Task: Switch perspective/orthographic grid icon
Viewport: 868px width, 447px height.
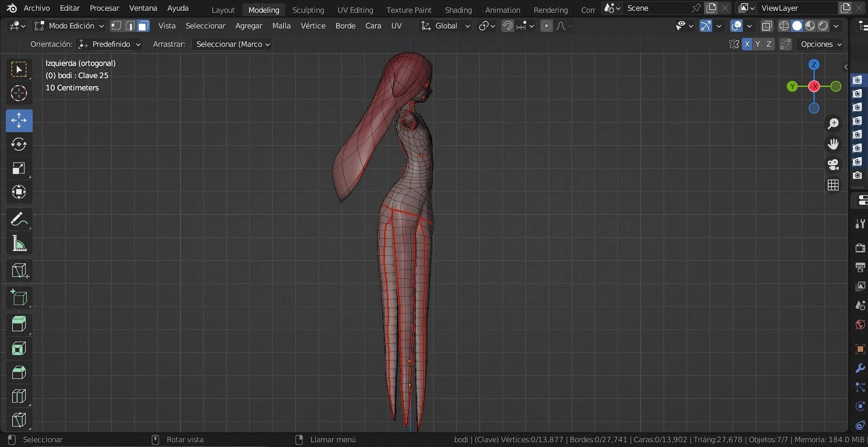Action: click(x=833, y=185)
